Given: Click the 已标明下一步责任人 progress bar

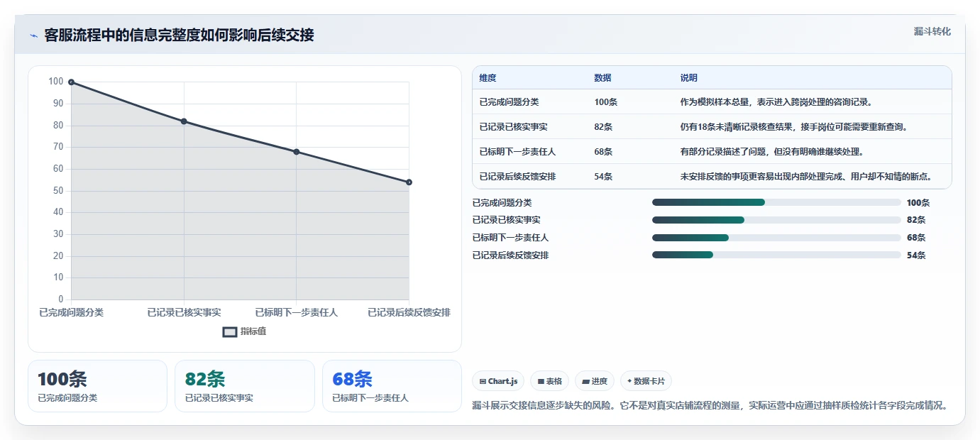Looking at the screenshot, I should point(776,238).
